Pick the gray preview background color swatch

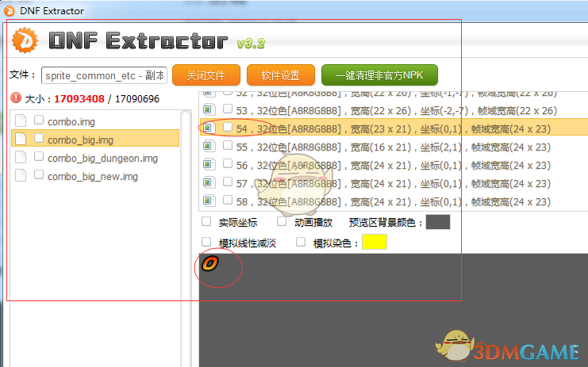(438, 222)
